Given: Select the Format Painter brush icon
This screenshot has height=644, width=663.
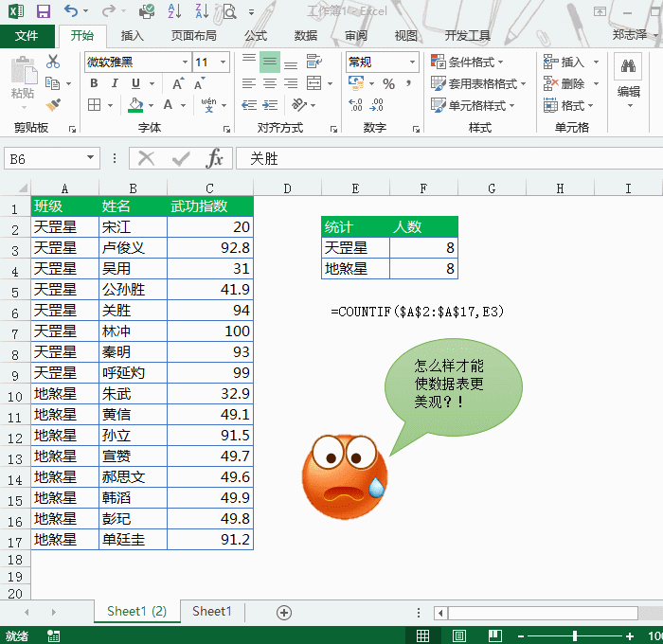Looking at the screenshot, I should (53, 105).
